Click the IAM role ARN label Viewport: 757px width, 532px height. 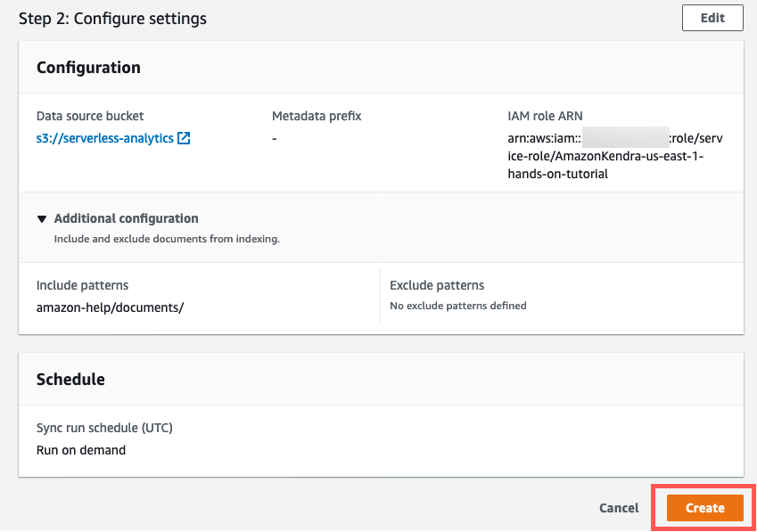547,116
